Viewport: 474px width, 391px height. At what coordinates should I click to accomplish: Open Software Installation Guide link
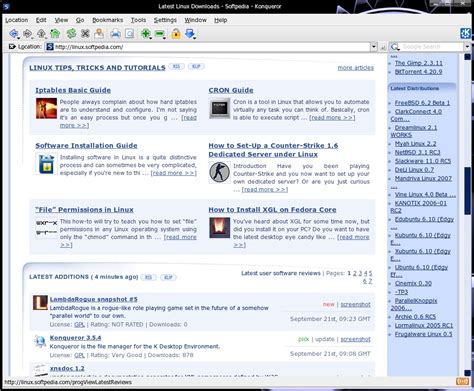[86, 145]
